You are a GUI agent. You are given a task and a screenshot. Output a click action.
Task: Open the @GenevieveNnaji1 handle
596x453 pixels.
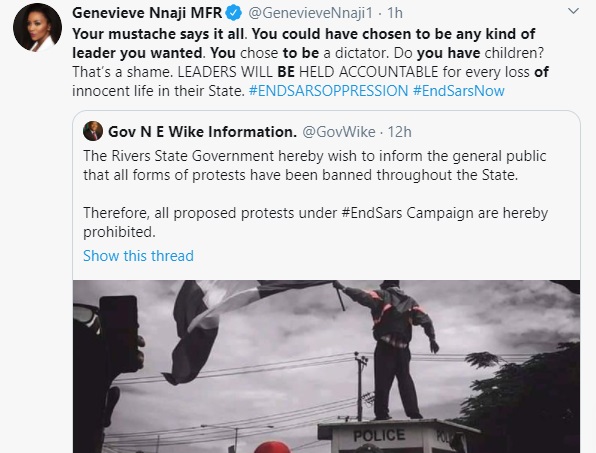coord(310,13)
